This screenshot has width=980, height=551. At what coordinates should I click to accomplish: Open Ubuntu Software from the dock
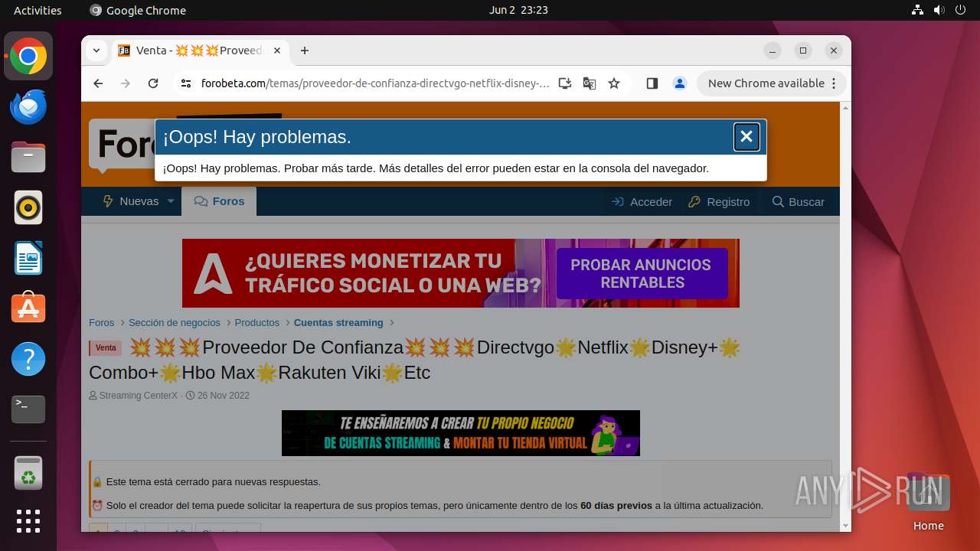(x=28, y=308)
